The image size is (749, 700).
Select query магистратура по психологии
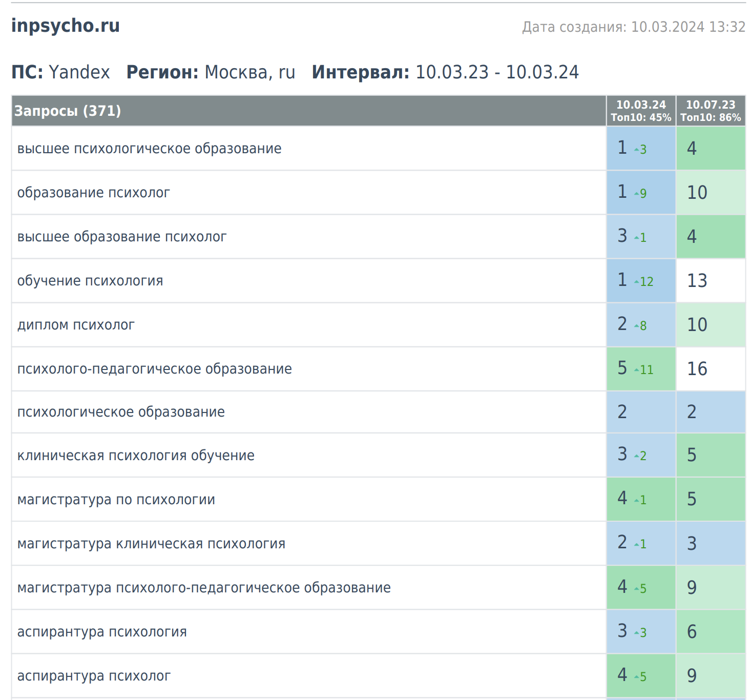tap(116, 500)
